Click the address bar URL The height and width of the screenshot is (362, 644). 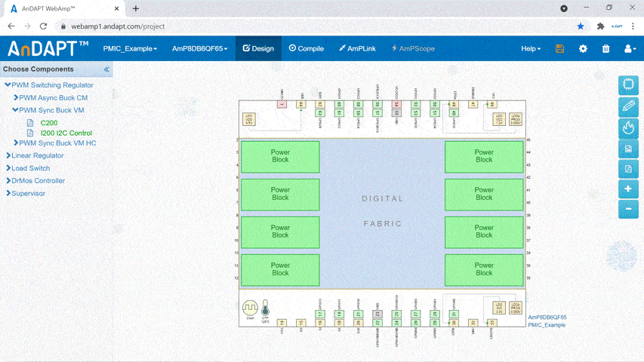click(118, 26)
